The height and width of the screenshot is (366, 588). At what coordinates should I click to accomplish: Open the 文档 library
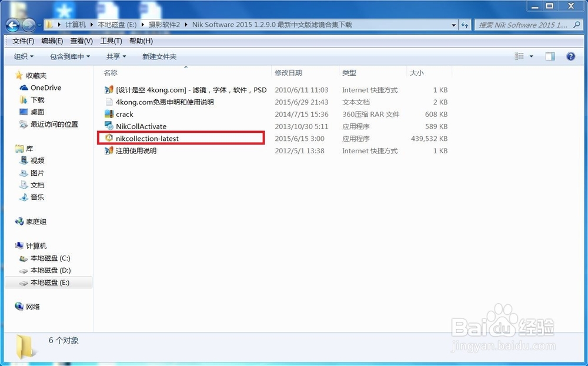38,185
